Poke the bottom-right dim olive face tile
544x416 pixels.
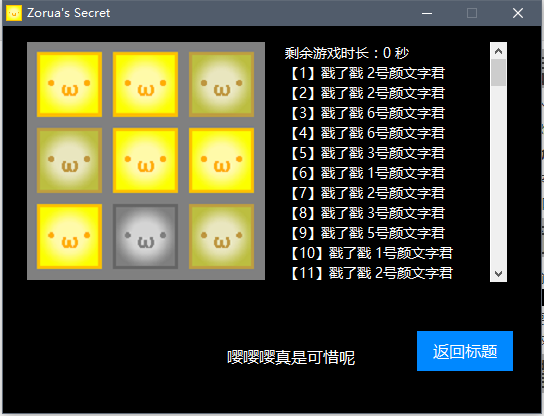coord(221,236)
